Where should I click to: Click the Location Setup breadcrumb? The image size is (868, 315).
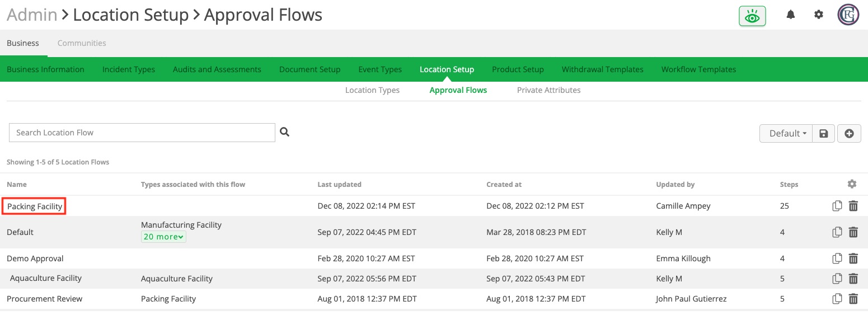tap(131, 15)
